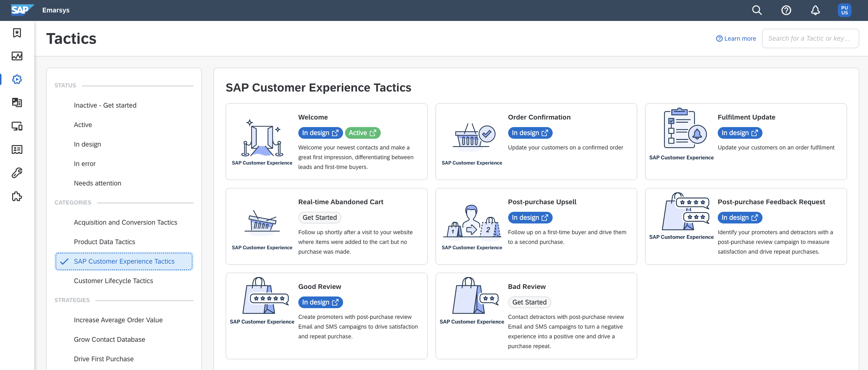Image resolution: width=868 pixels, height=370 pixels.
Task: Click the notifications bell icon
Action: 815,10
